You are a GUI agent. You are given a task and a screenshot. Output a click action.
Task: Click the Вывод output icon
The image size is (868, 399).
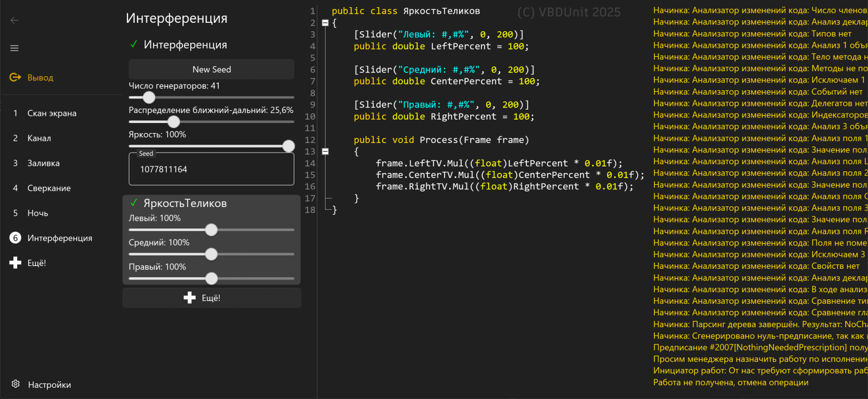click(15, 77)
